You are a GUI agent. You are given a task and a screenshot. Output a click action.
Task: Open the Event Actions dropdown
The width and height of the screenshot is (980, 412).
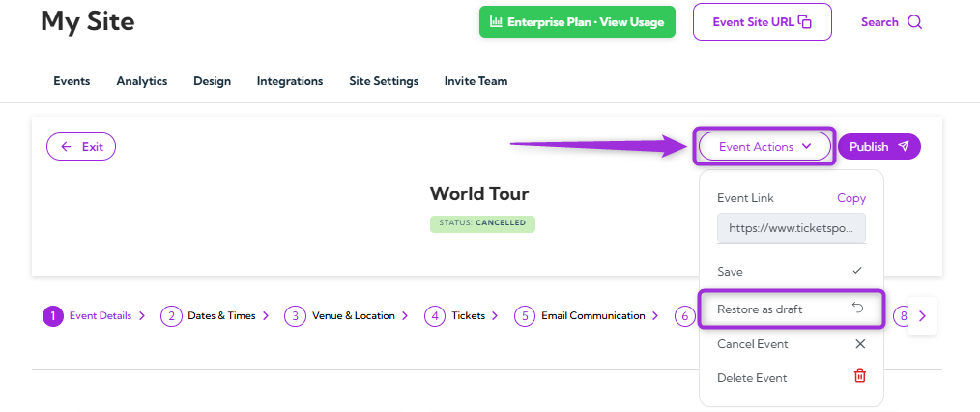[764, 147]
